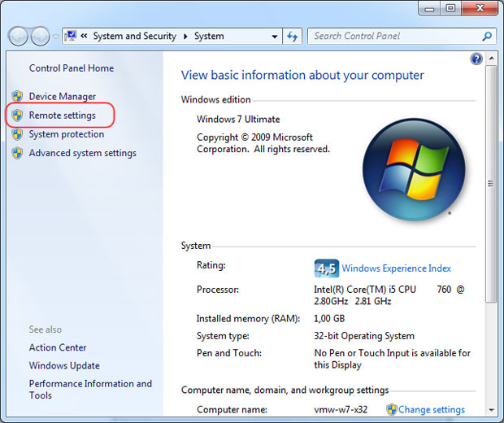This screenshot has width=504, height=423.
Task: Close the System window
Action: pyautogui.click(x=480, y=8)
